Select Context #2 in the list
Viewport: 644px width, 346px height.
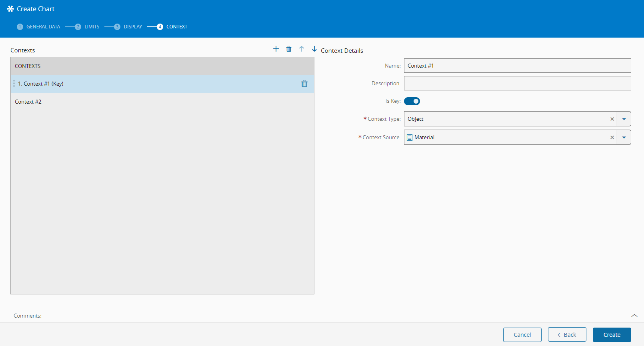(28, 102)
